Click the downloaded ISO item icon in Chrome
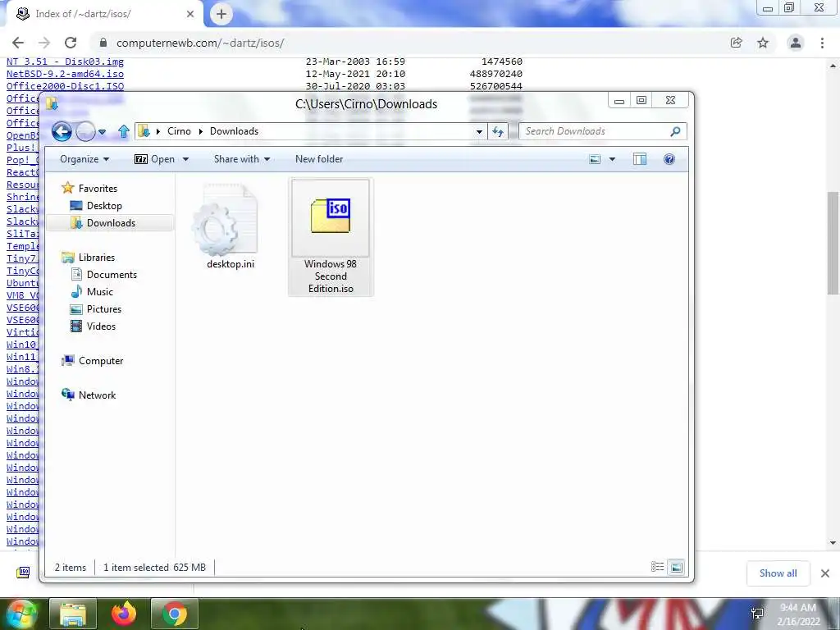Viewport: 840px width, 630px height. click(x=23, y=573)
